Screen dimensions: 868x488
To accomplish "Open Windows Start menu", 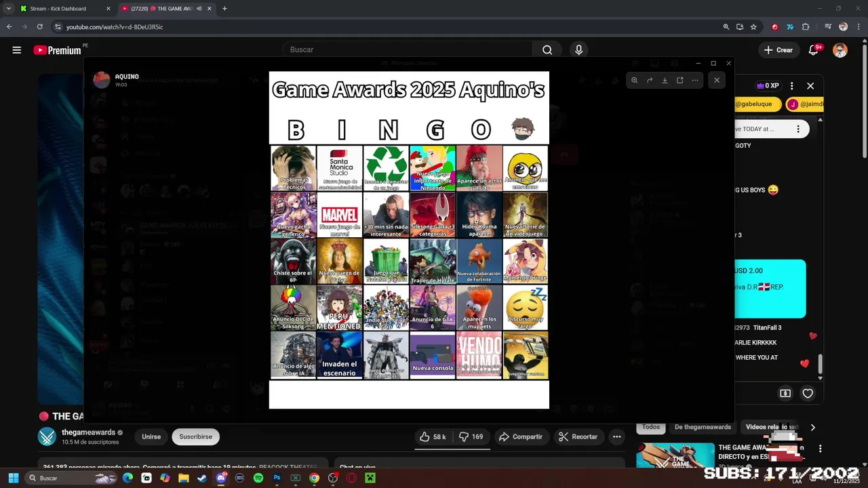I will (13, 478).
